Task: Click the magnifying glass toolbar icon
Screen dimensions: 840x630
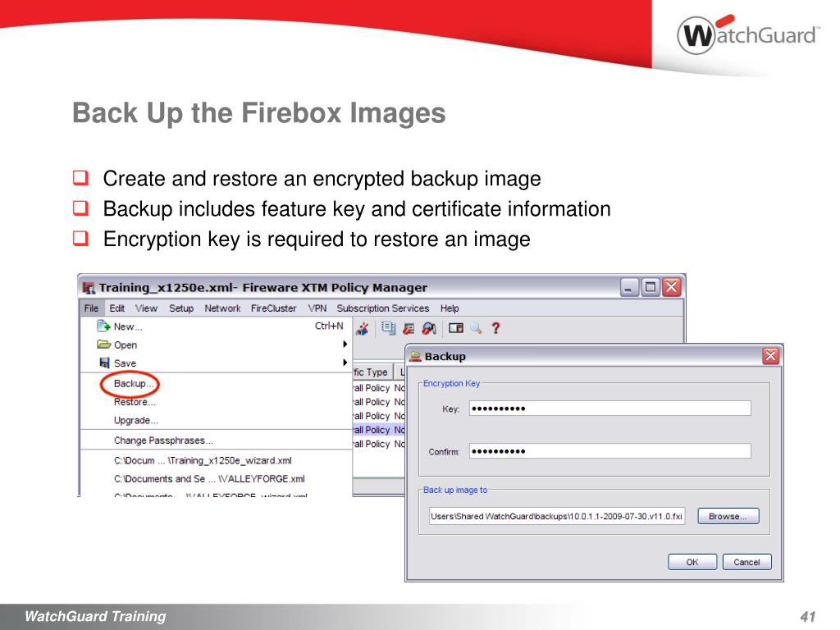Action: pyautogui.click(x=476, y=328)
